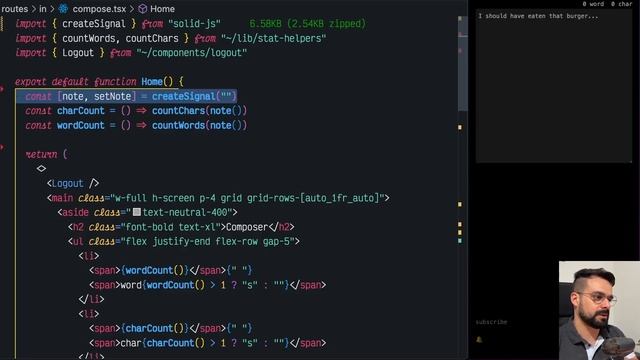Image resolution: width=640 pixels, height=360 pixels.
Task: Click 'countWords' in the import statement
Action: click(89, 38)
